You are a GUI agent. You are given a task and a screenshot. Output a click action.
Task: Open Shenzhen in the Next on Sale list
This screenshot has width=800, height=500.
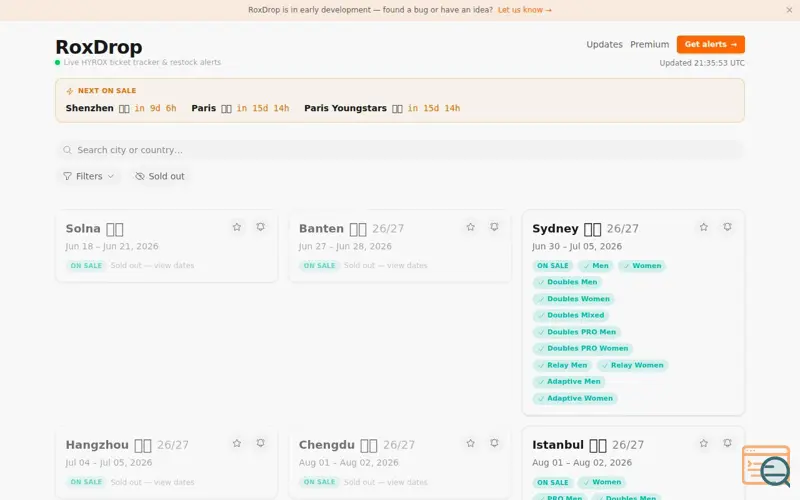(x=121, y=108)
